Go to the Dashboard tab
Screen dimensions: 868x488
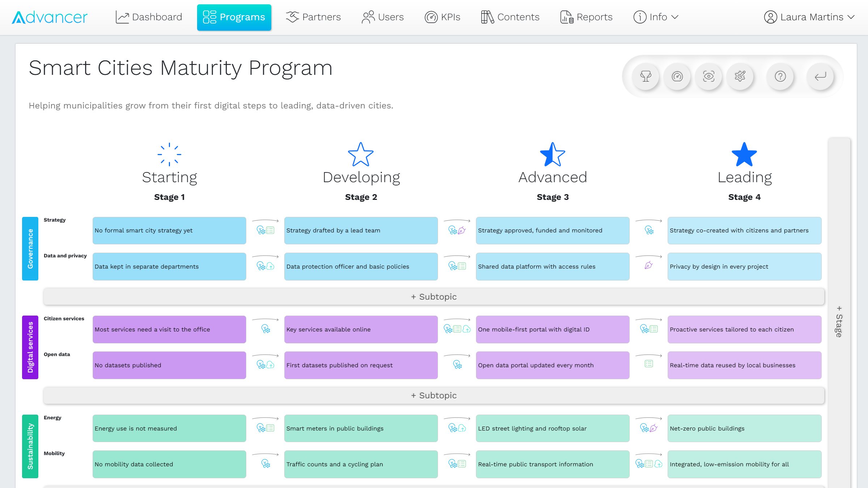pyautogui.click(x=149, y=17)
